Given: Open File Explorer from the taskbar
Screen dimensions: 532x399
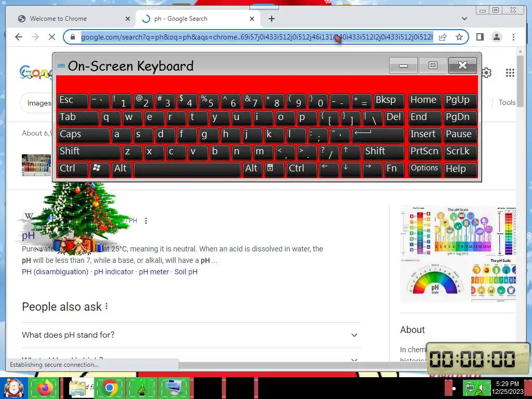Looking at the screenshot, I should [78, 388].
